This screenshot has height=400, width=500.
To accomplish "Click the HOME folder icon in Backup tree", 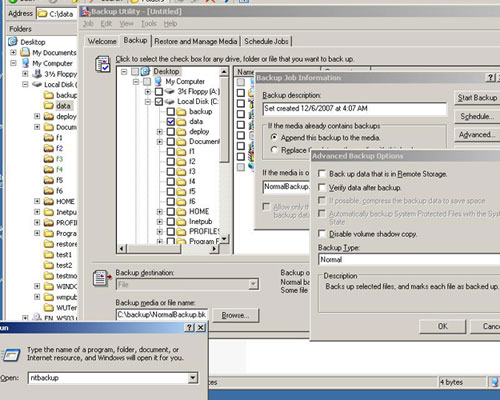I will click(181, 211).
